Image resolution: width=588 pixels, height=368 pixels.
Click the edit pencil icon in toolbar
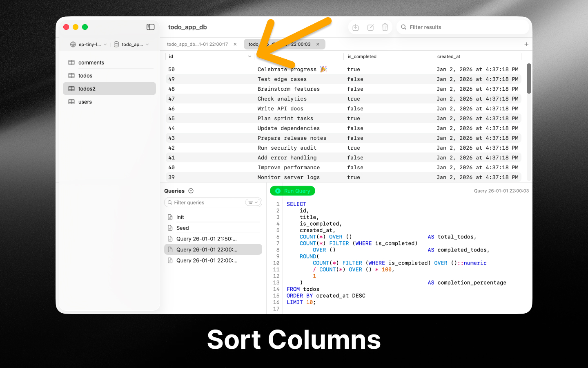370,27
